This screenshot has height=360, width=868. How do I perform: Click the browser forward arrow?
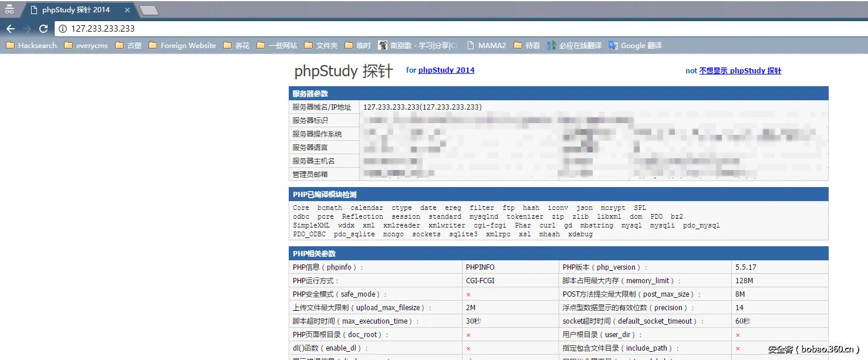click(x=26, y=28)
